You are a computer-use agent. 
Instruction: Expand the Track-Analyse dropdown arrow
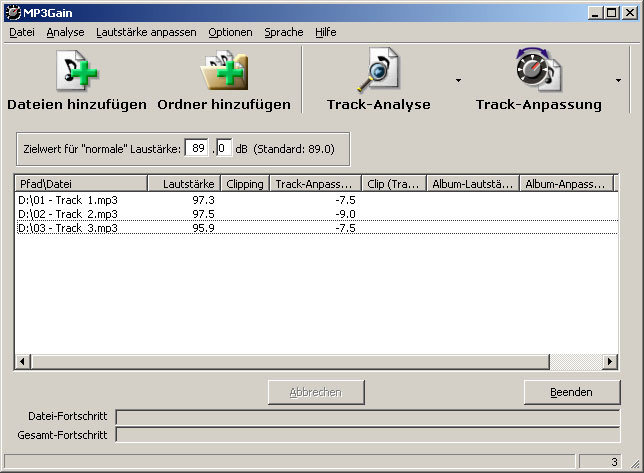click(x=458, y=80)
